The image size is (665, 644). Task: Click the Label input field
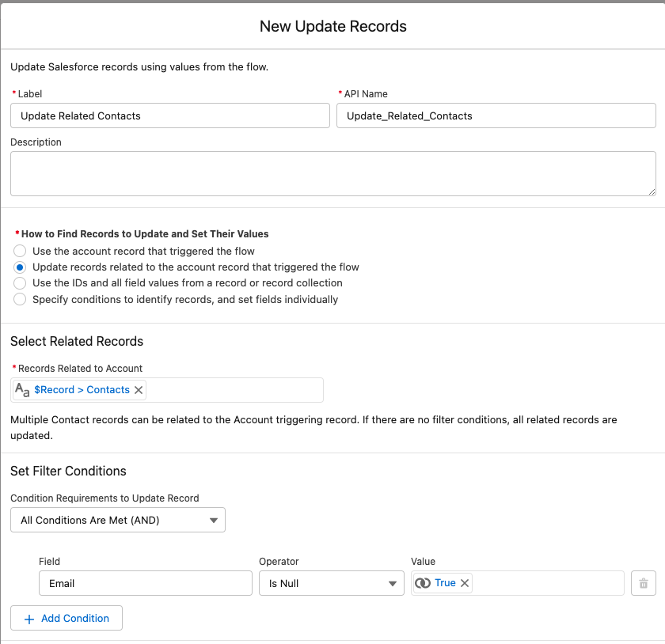coord(170,116)
